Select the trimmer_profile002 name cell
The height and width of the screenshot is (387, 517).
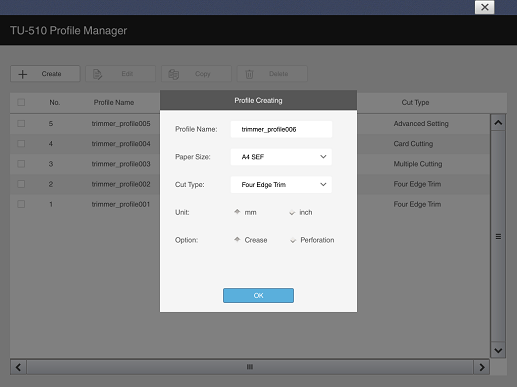(121, 184)
